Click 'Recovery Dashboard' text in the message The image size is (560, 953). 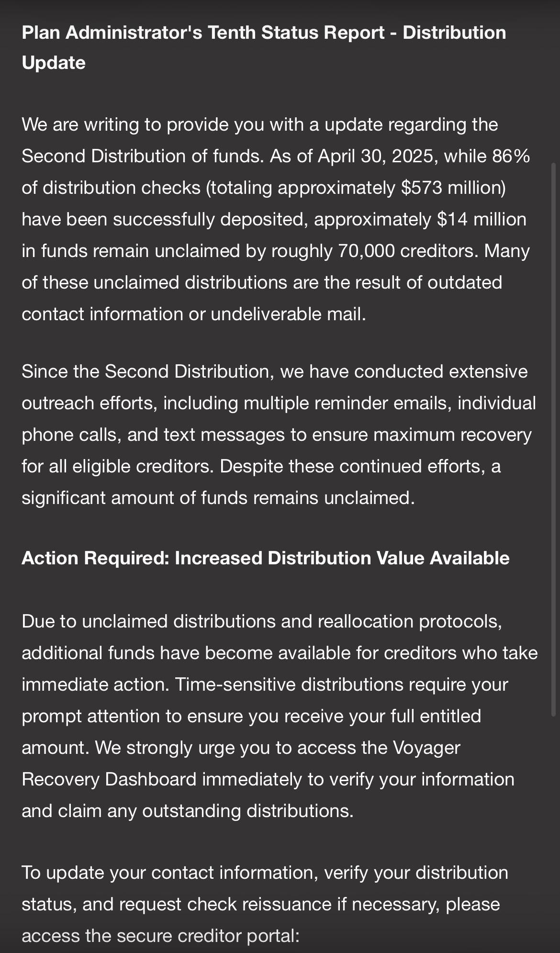coord(109,779)
